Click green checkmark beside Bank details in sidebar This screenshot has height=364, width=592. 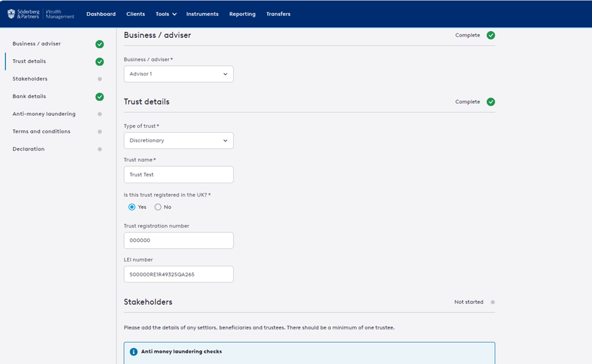[x=100, y=97]
